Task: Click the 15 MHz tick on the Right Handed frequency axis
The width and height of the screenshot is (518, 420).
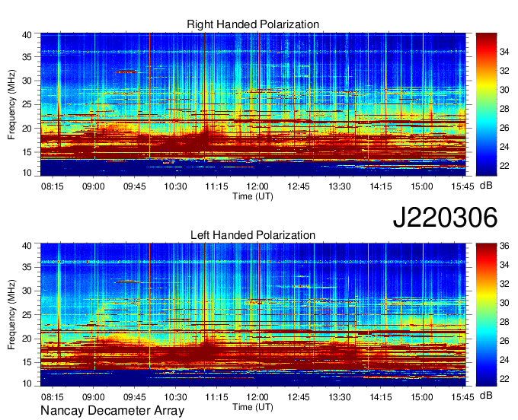Action: [27, 152]
